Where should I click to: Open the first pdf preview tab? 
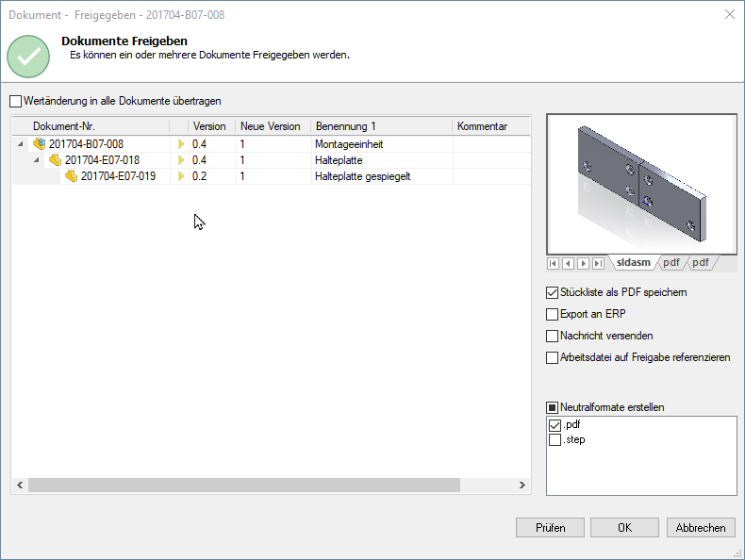click(670, 263)
